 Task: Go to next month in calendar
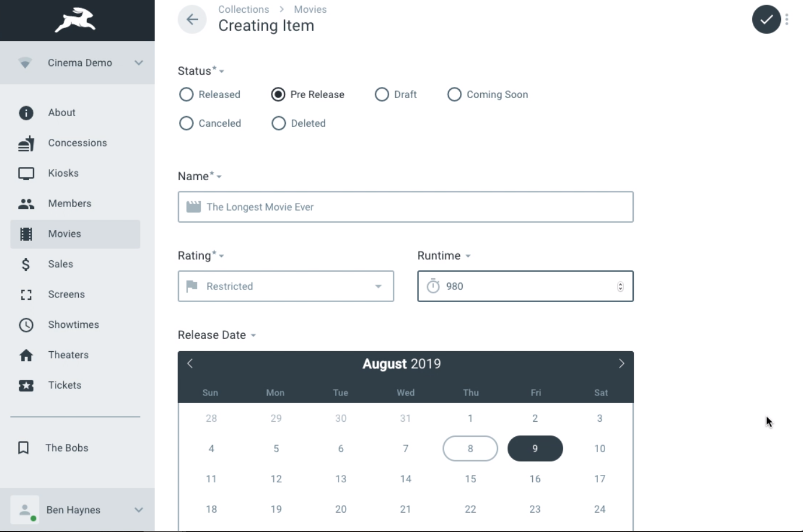(x=622, y=363)
